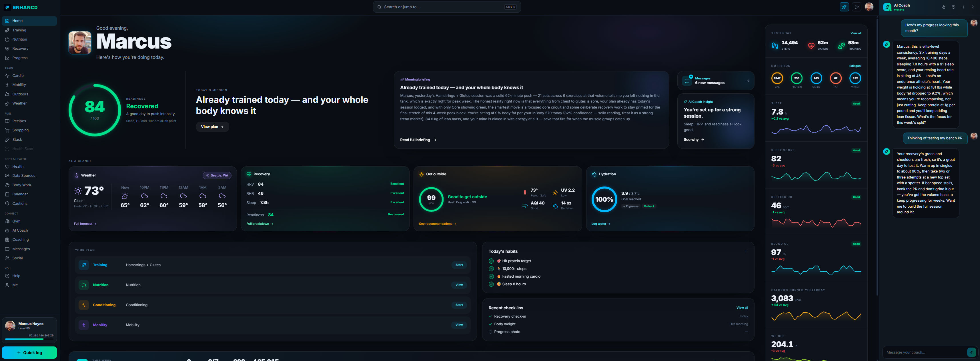The height and width of the screenshot is (361, 980).
Task: Open AI Coach chat history icon
Action: [953, 7]
